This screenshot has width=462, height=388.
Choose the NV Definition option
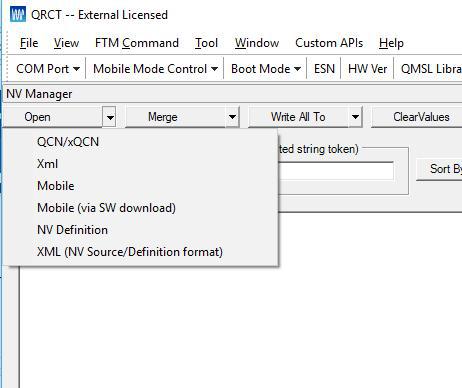tap(72, 230)
